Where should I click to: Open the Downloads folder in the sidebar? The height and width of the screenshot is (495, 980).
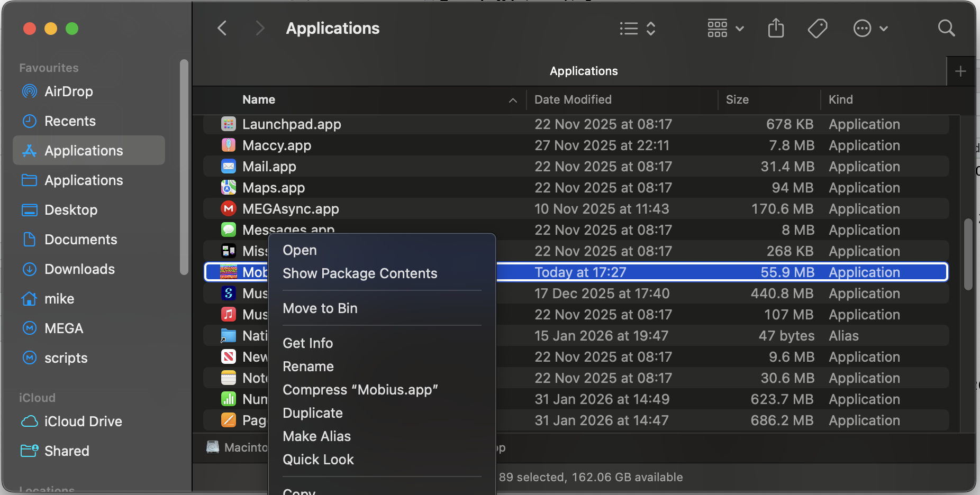click(x=79, y=269)
